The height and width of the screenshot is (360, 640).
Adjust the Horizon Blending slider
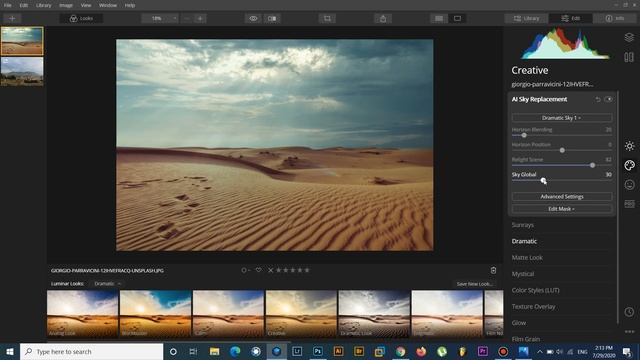click(562, 135)
